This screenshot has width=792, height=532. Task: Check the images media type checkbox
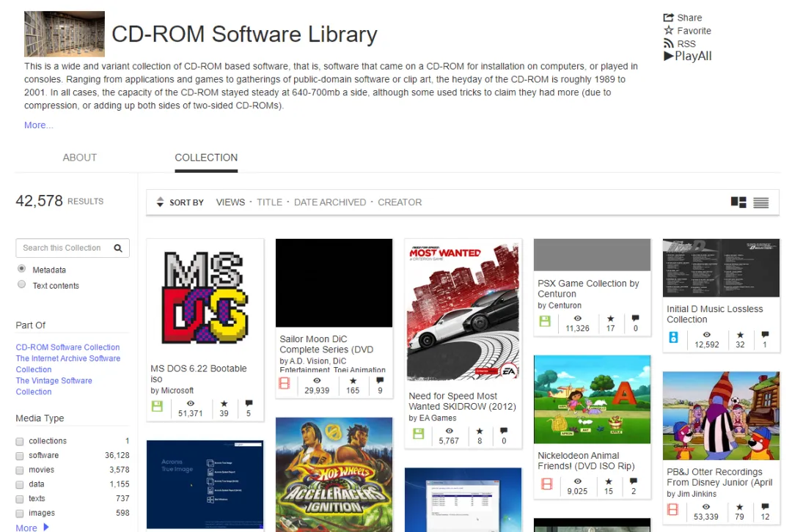(x=20, y=514)
